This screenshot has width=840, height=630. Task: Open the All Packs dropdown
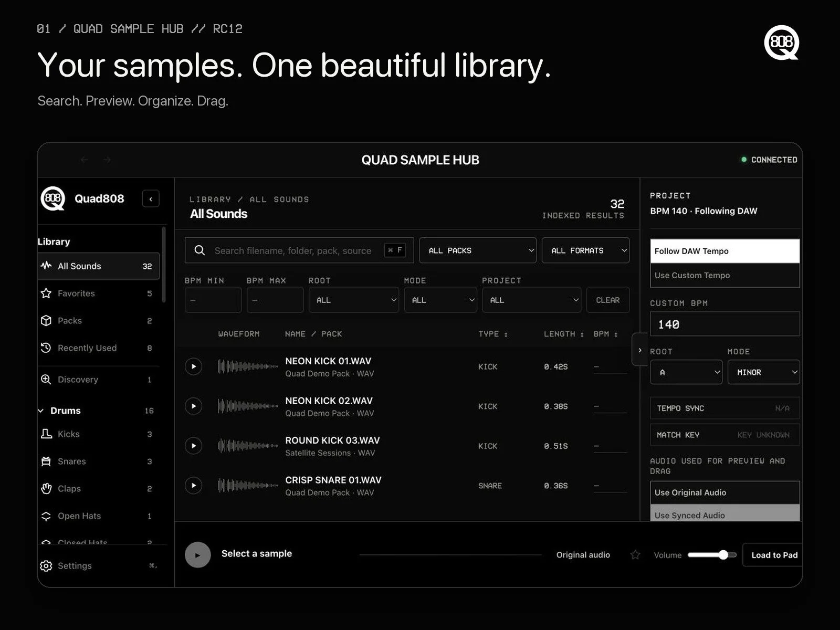478,250
